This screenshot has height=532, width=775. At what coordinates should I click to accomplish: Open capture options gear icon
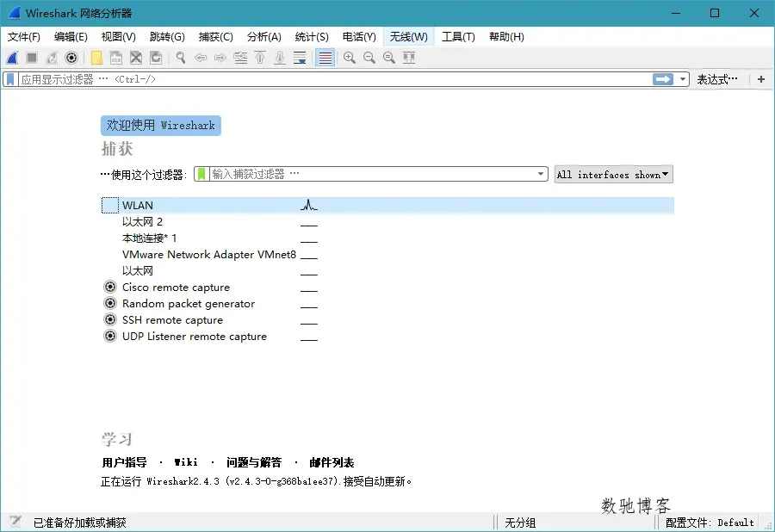pos(71,58)
